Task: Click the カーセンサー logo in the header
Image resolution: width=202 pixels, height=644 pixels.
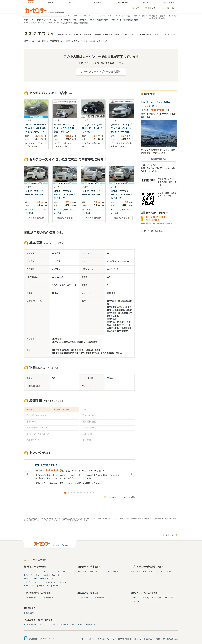Action: [36, 11]
